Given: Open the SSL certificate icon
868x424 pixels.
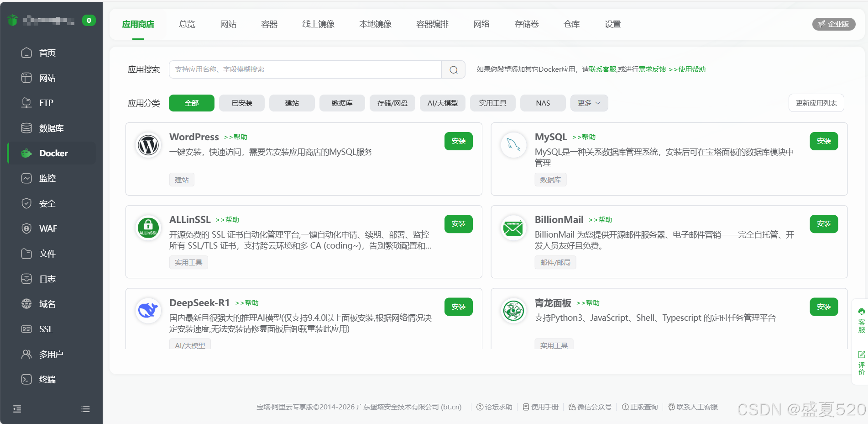Looking at the screenshot, I should point(26,329).
